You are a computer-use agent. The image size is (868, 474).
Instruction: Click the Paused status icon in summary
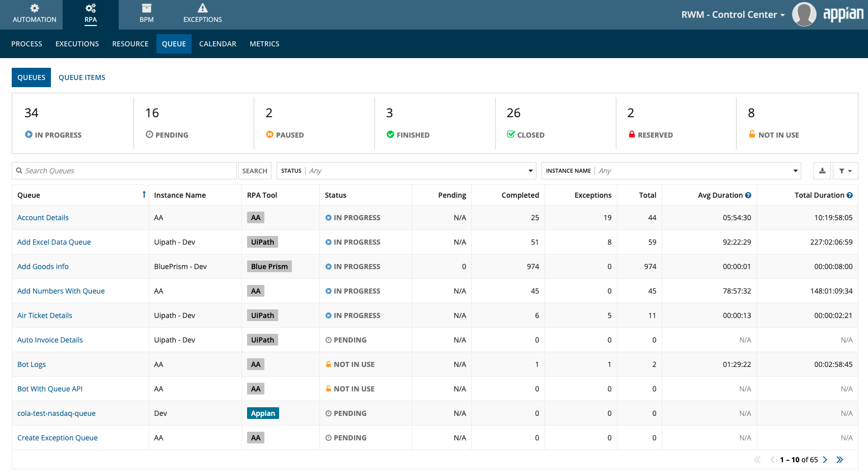click(x=269, y=135)
